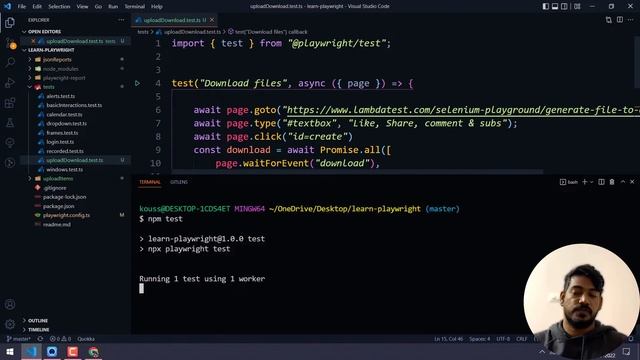The image size is (640, 360).
Task: Open the Extensions view
Action: (x=10, y=102)
